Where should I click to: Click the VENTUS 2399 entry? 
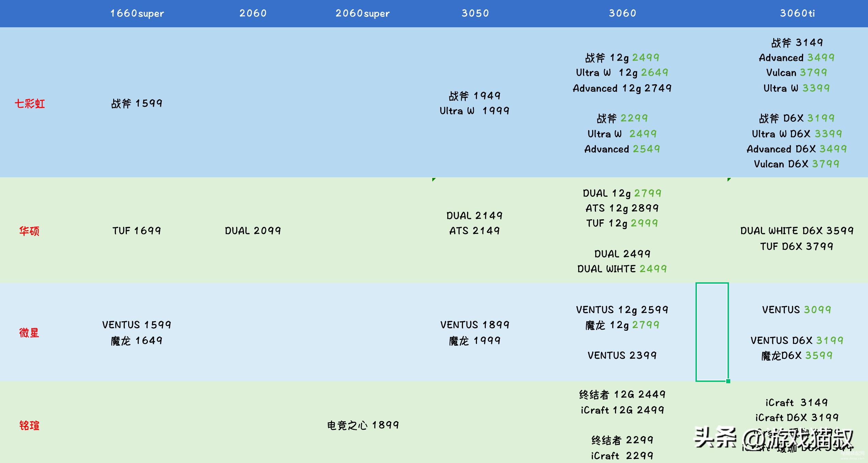pos(622,356)
